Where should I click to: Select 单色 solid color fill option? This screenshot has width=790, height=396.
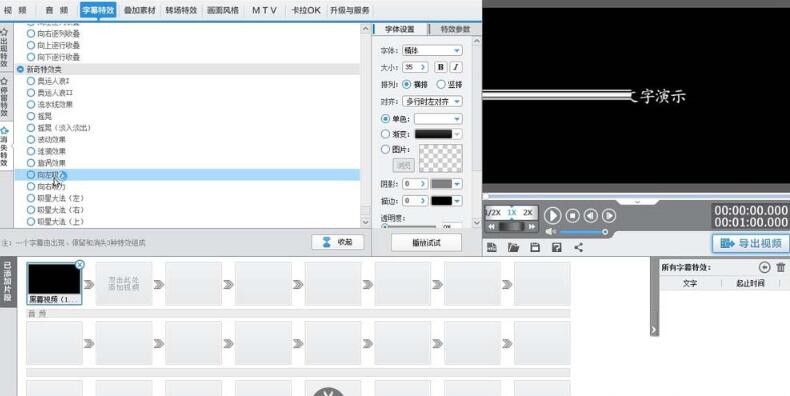point(386,119)
